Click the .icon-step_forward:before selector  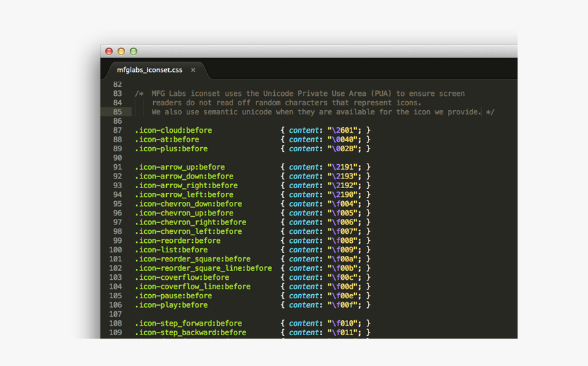click(188, 324)
